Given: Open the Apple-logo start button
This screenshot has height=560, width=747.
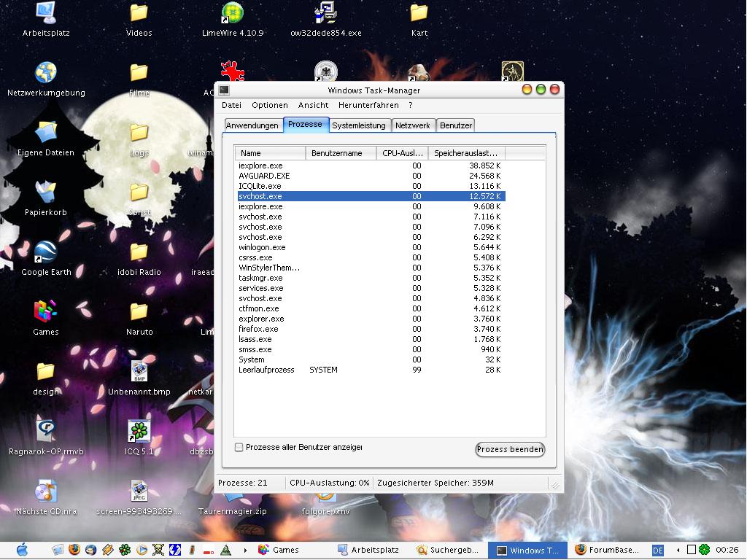Looking at the screenshot, I should pyautogui.click(x=22, y=550).
